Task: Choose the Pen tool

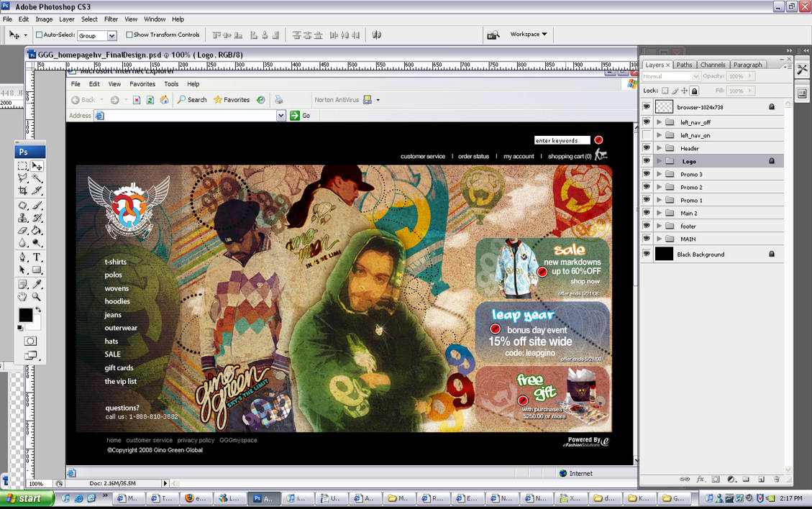Action: [x=23, y=257]
